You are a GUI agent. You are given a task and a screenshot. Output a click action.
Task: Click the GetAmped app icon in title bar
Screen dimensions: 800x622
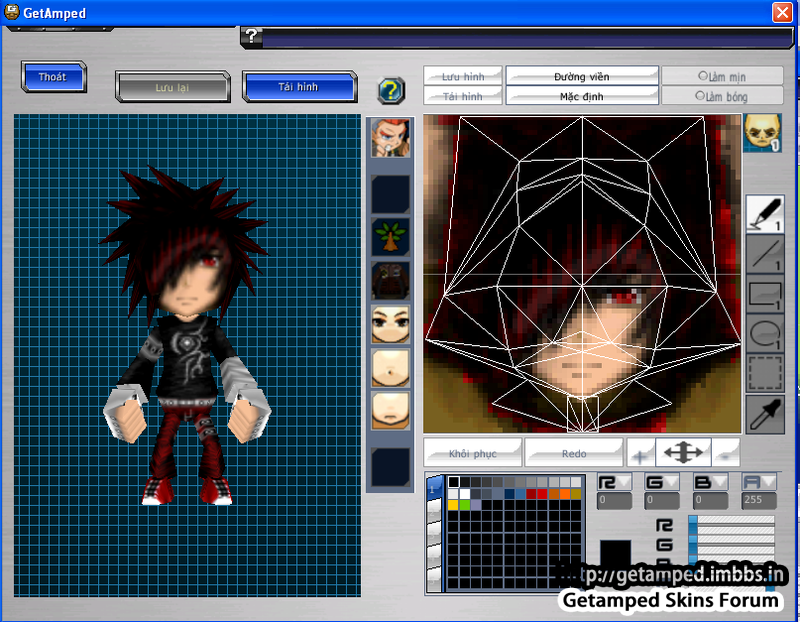point(11,12)
